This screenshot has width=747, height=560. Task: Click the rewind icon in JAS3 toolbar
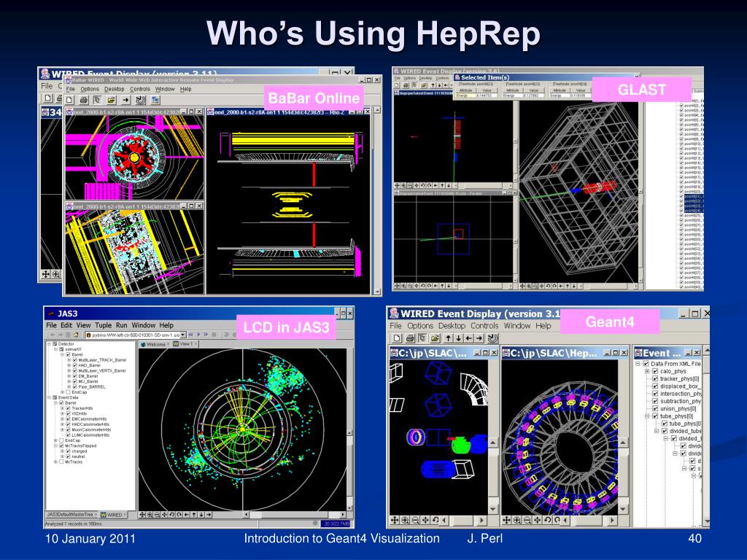point(190,335)
